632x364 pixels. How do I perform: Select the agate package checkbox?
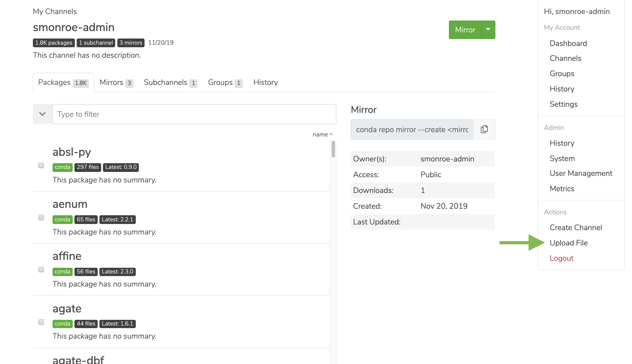[41, 322]
